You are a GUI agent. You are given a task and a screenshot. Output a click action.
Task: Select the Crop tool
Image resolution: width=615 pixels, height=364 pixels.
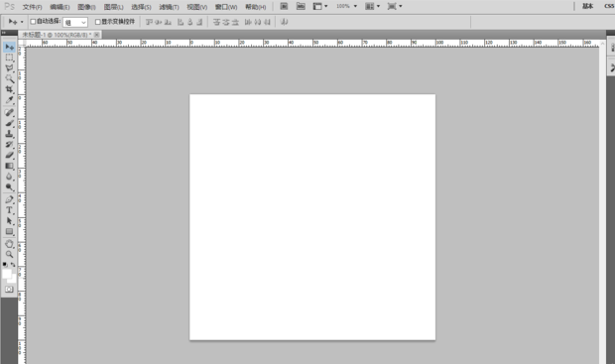9,89
